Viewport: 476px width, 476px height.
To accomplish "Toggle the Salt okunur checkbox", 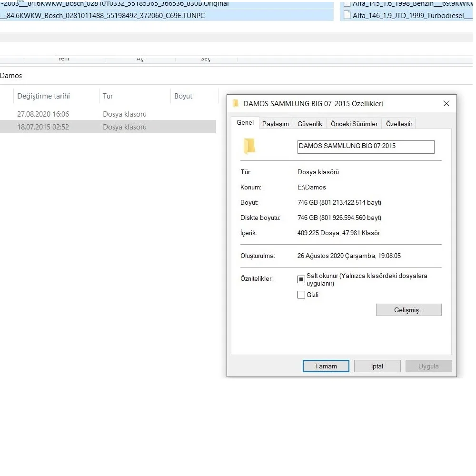I will pyautogui.click(x=301, y=279).
